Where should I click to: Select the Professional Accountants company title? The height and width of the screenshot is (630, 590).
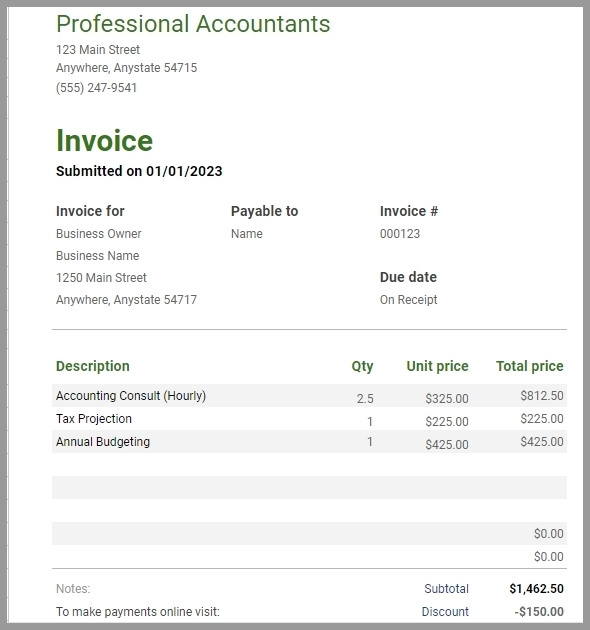[193, 24]
